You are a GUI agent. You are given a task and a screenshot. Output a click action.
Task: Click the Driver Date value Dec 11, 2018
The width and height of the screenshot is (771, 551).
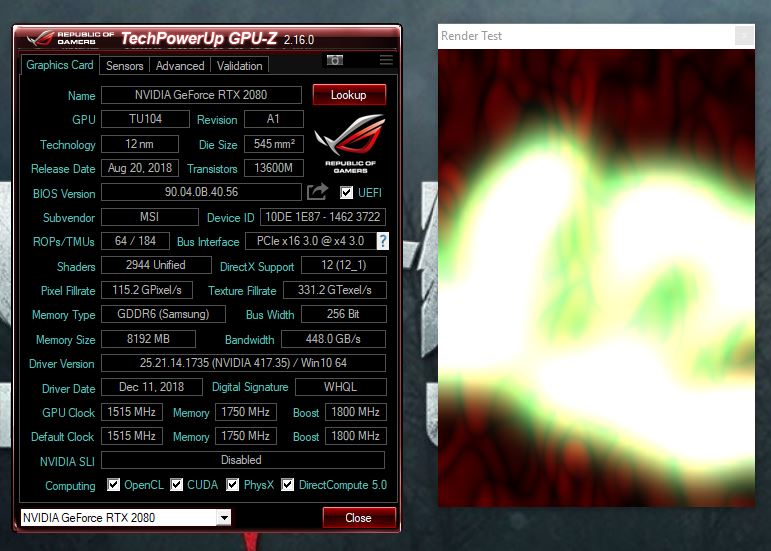(151, 387)
